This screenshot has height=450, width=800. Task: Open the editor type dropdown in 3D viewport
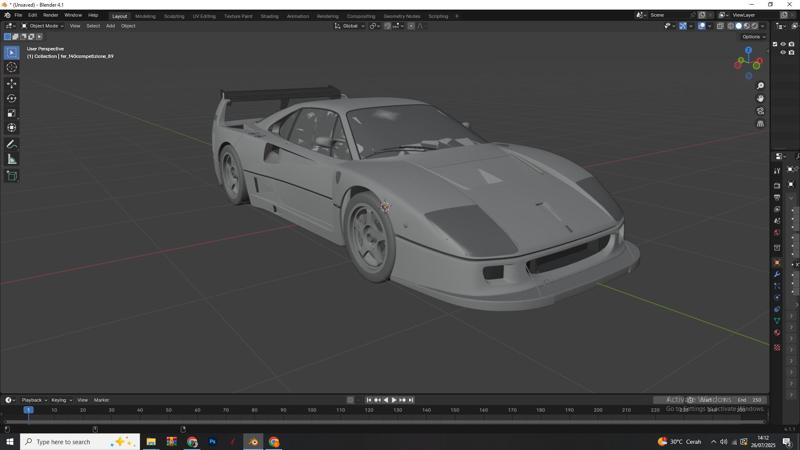click(10, 26)
